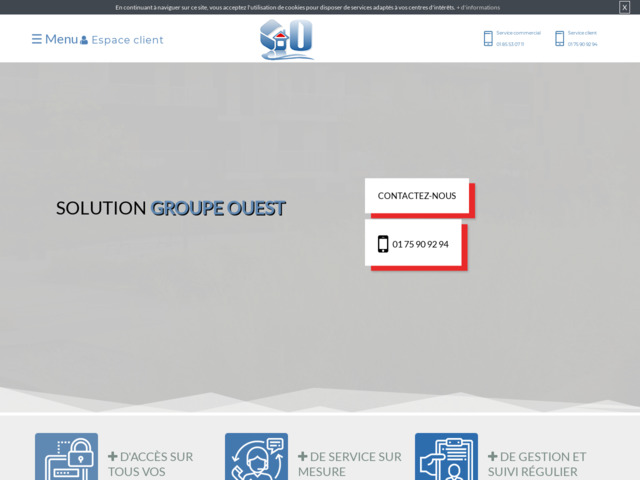
Task: Select "+ De gestion et suivi régulier" heading
Action: (x=537, y=463)
